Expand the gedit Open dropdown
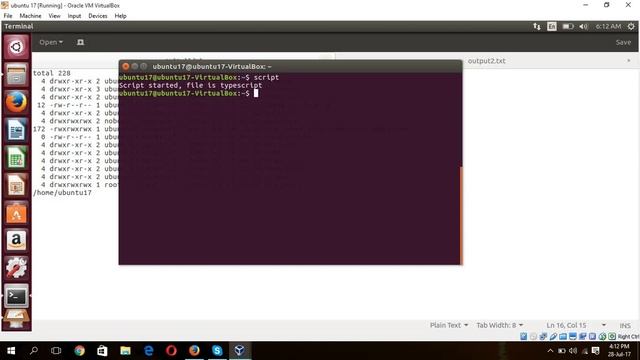This screenshot has height=360, width=640. click(x=51, y=42)
